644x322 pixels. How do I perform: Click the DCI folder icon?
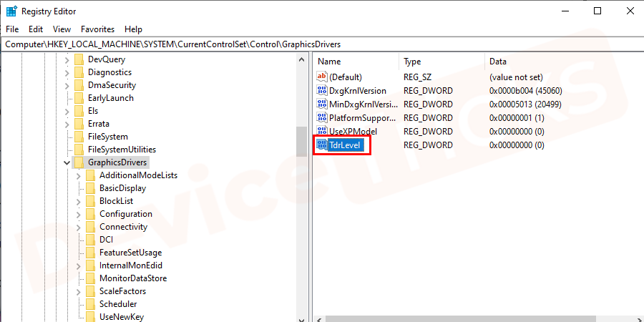(x=90, y=240)
